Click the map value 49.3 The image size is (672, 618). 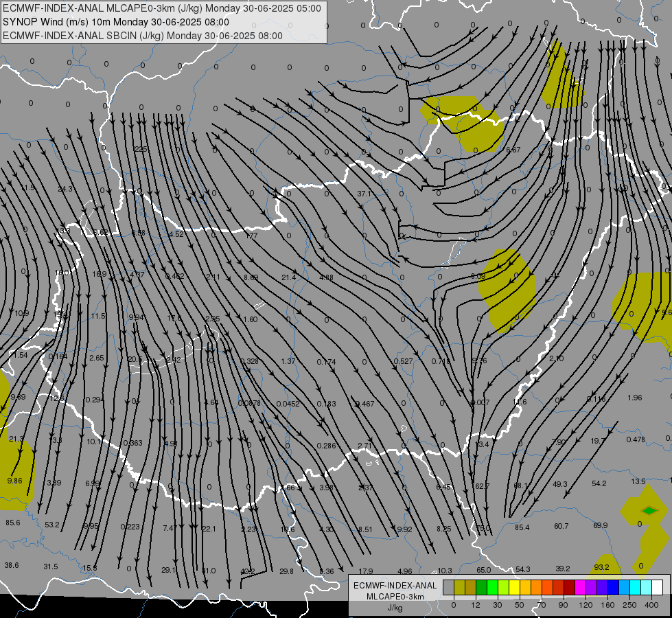tap(559, 484)
